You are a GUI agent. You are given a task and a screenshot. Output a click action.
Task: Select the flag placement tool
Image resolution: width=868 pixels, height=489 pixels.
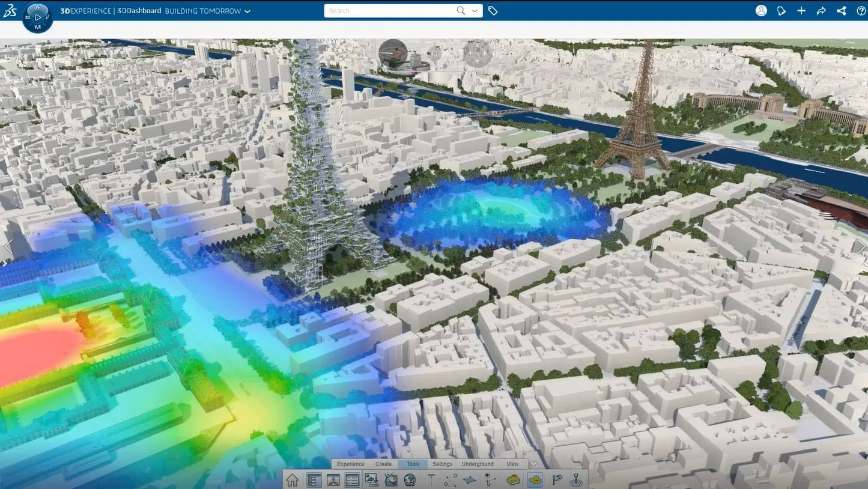coord(555,479)
